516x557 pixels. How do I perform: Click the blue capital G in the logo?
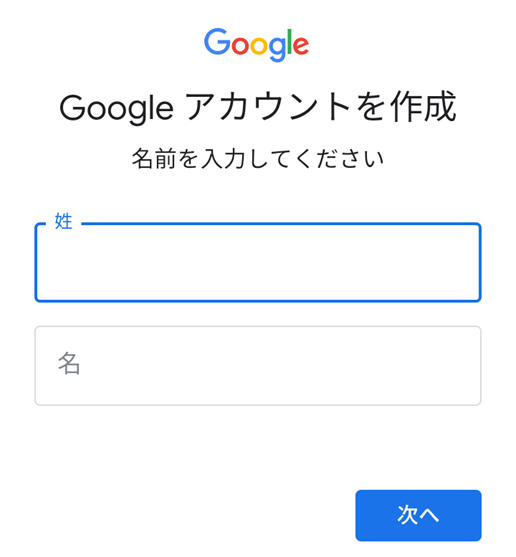pyautogui.click(x=217, y=41)
